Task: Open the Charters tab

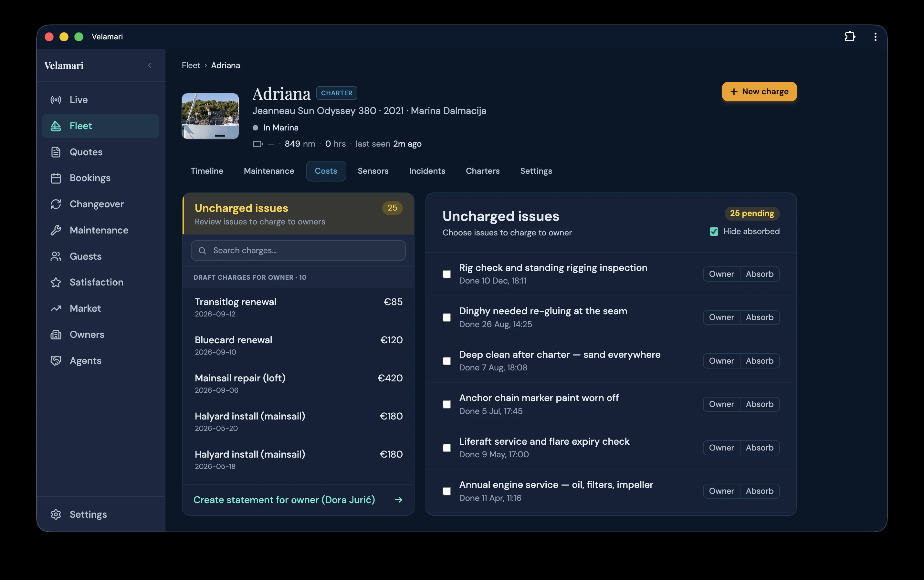Action: tap(482, 171)
